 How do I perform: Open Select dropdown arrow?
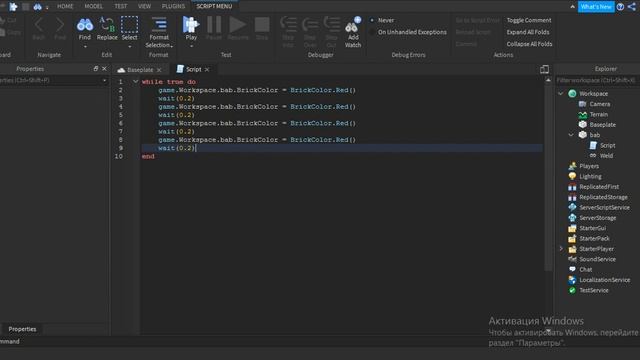click(x=129, y=46)
